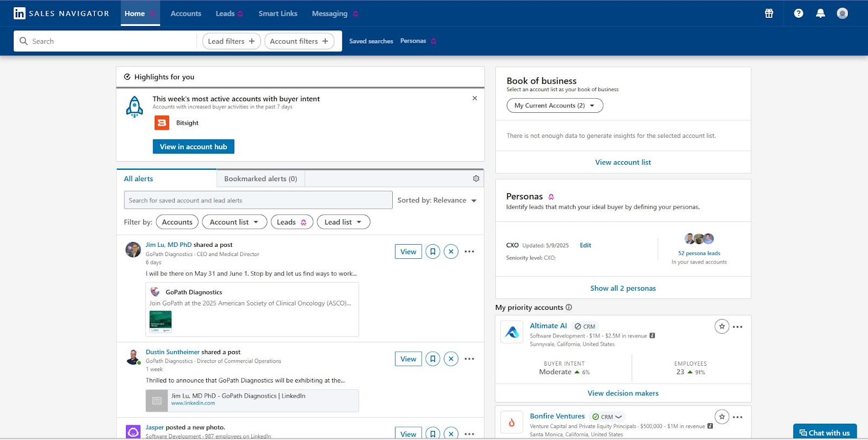Open the help question mark icon
The height and width of the screenshot is (440, 868).
pyautogui.click(x=799, y=14)
